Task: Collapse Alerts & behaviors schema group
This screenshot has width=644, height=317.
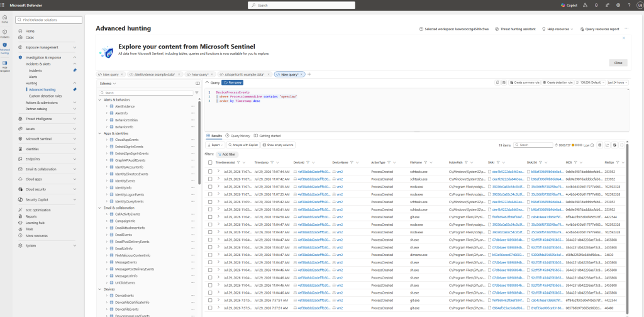Action: tap(100, 100)
